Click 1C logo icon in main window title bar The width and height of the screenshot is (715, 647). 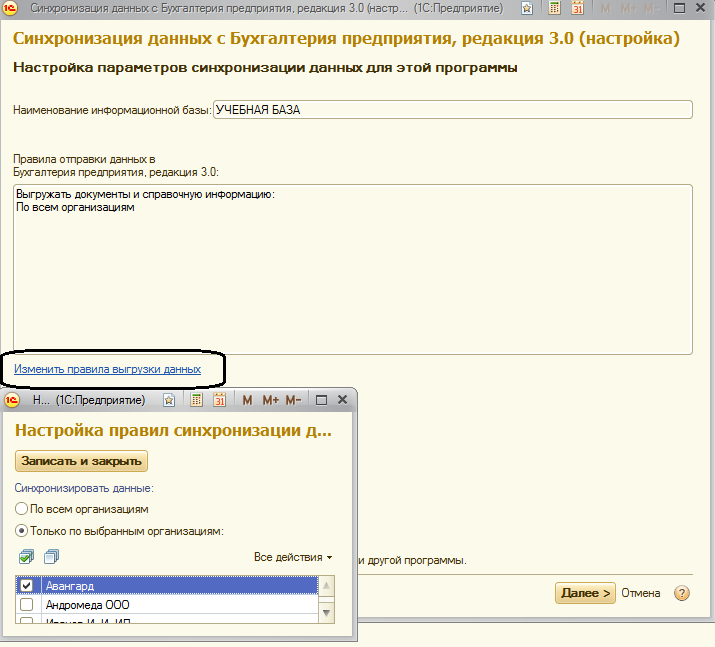pos(10,8)
